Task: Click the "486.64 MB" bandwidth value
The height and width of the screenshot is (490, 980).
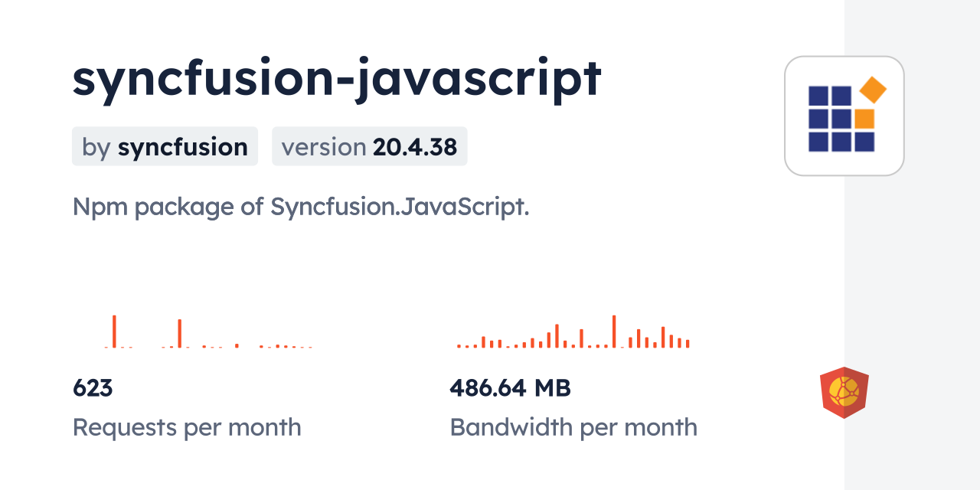Action: click(x=510, y=388)
